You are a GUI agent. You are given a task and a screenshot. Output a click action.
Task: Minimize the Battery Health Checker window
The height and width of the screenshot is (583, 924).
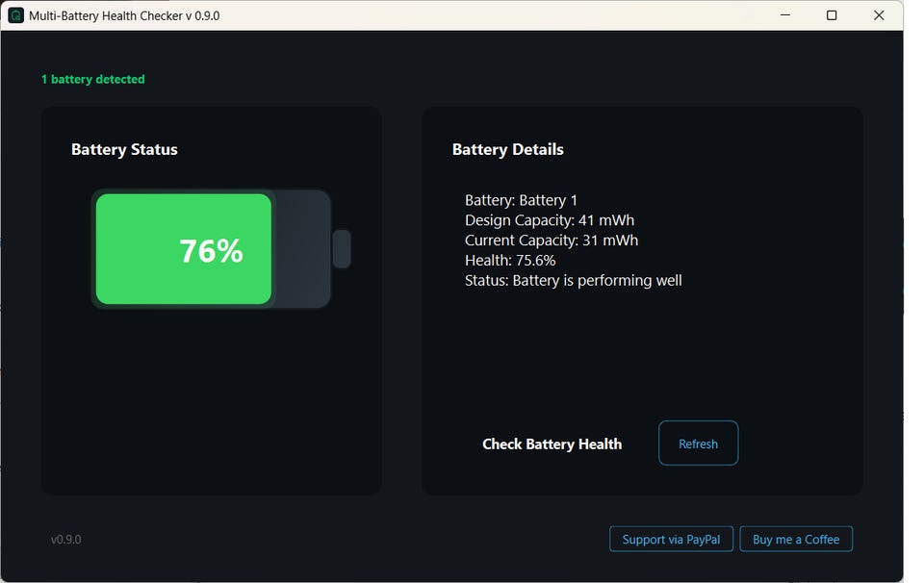click(785, 15)
